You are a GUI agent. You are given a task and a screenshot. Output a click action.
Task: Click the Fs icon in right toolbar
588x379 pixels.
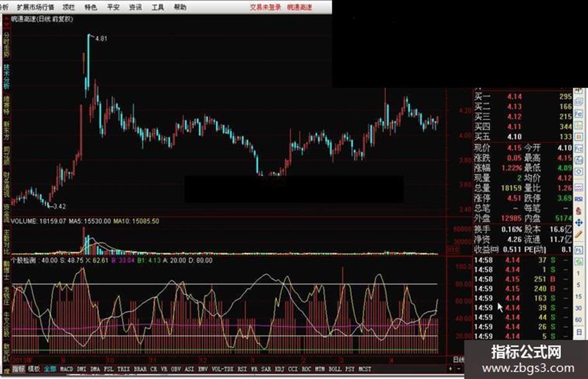point(579,250)
